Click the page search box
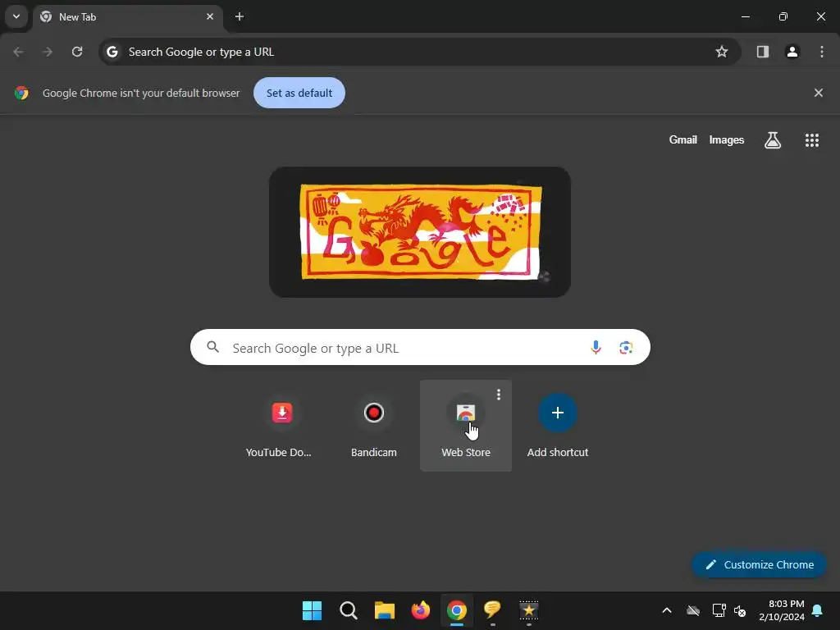The width and height of the screenshot is (840, 630). (x=420, y=347)
